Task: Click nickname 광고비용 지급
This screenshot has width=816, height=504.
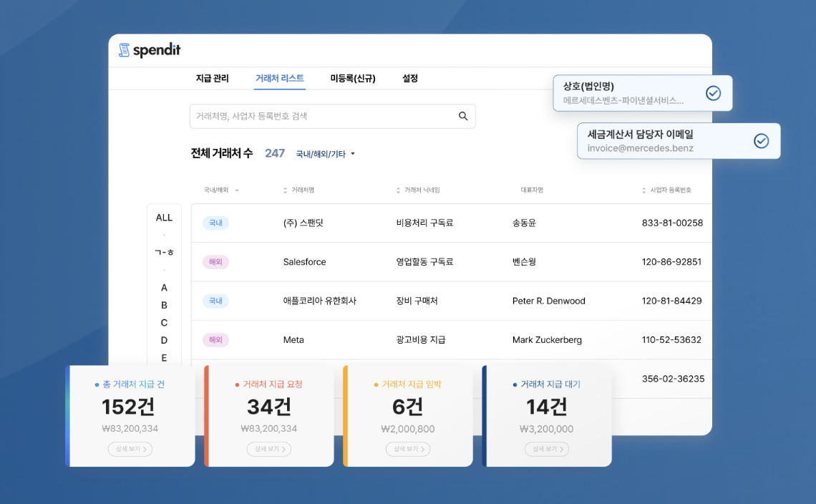Action: point(420,340)
